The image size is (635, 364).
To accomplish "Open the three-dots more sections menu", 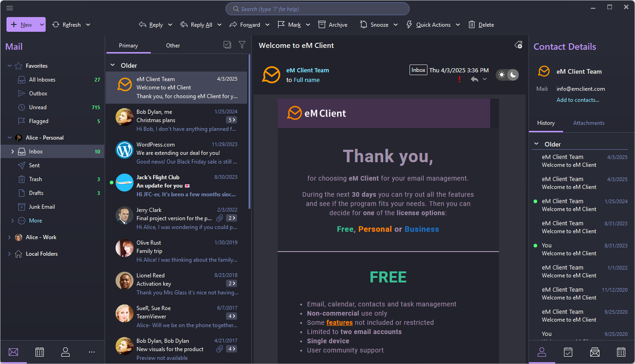I will [x=92, y=352].
